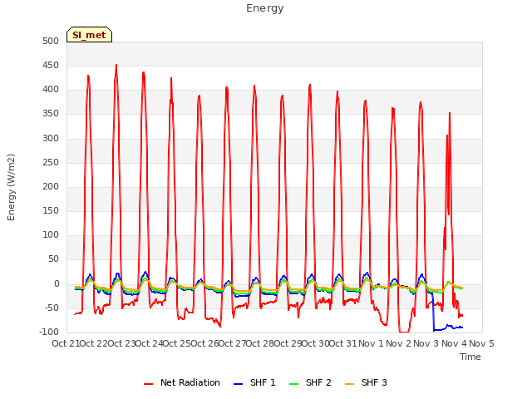This screenshot has height=399, width=532.
Task: Click the Energy chart title
Action: click(265, 8)
